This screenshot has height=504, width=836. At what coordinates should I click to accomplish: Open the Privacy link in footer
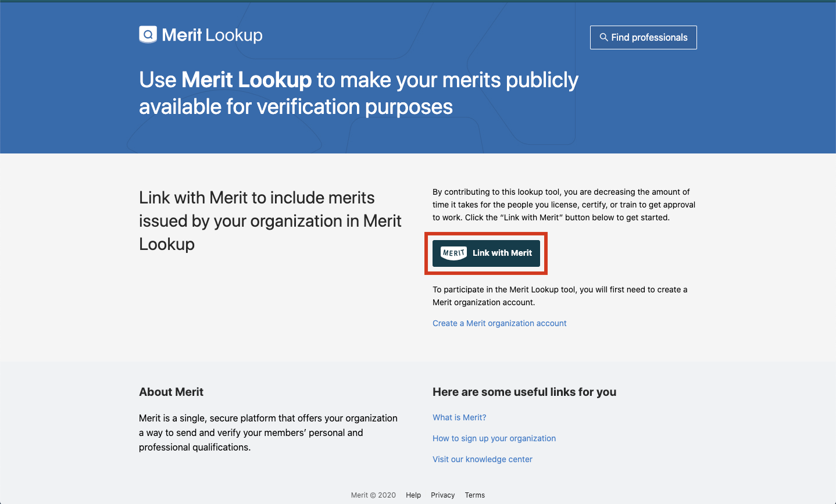coord(443,495)
